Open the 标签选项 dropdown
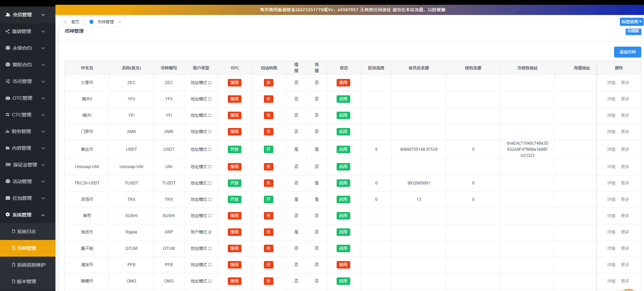The width and height of the screenshot is (644, 291). click(631, 22)
